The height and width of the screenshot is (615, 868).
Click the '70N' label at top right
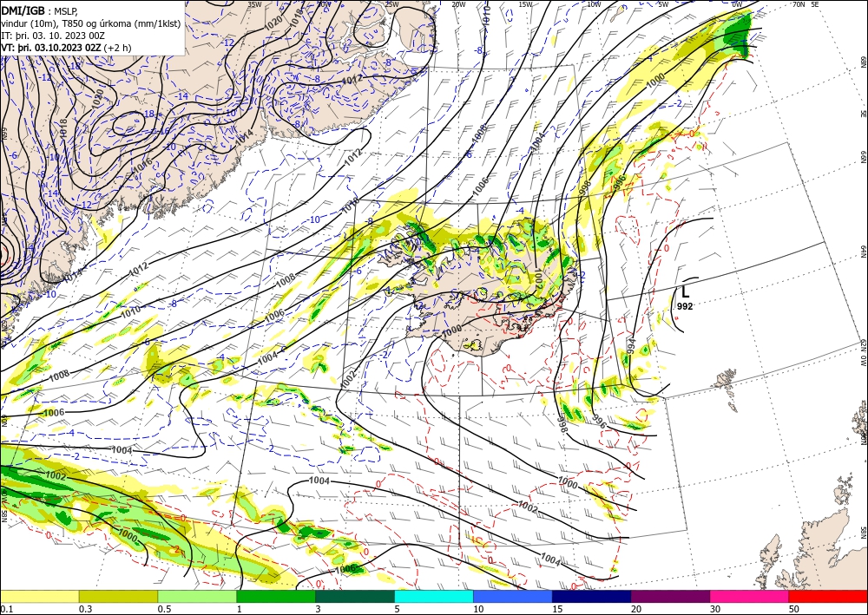[799, 4]
